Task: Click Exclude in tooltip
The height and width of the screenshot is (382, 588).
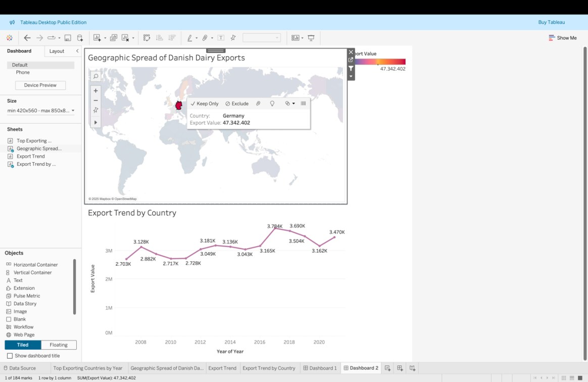Action: (237, 104)
